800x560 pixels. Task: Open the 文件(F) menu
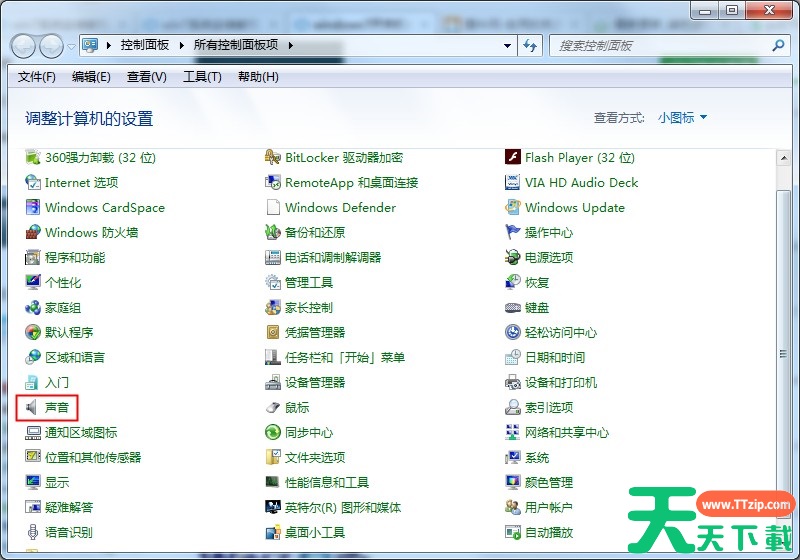pyautogui.click(x=37, y=77)
